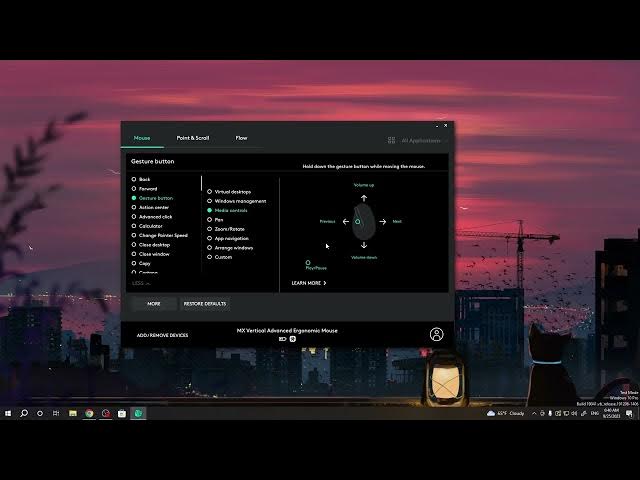Show hidden system tray icons
The height and width of the screenshot is (480, 640).
point(534,413)
